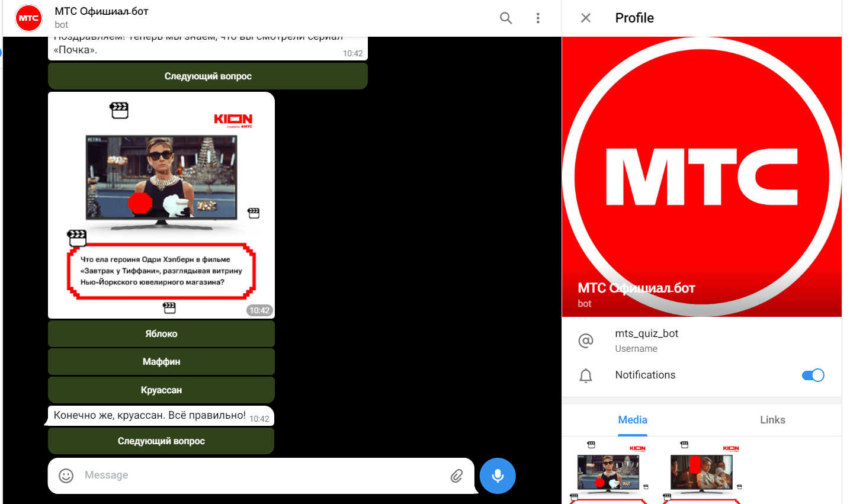
Task: Select the Media tab
Action: (633, 420)
